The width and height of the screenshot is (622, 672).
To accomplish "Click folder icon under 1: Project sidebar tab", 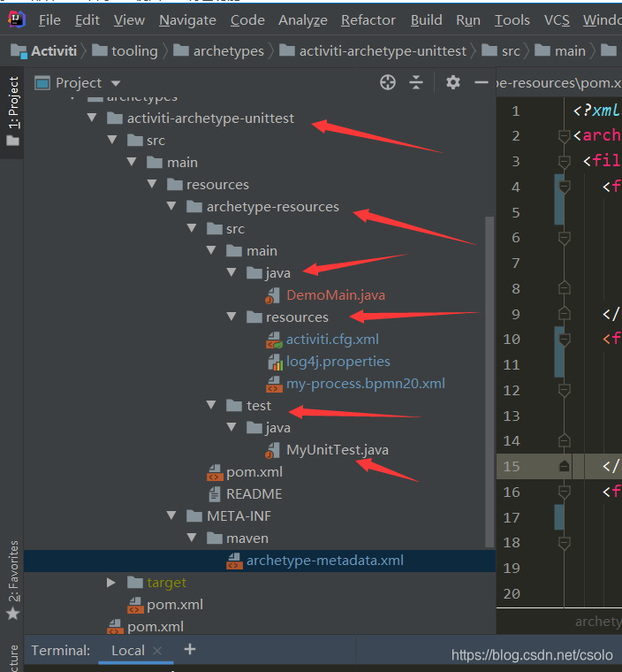I will [x=13, y=141].
